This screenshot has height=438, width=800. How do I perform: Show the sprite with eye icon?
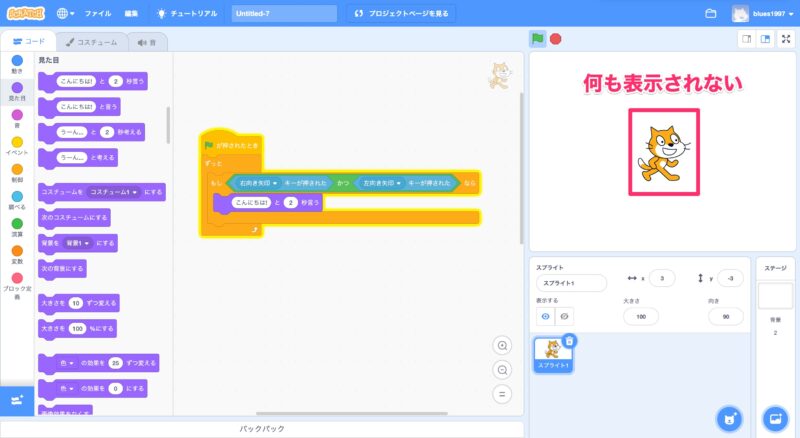[x=545, y=316]
